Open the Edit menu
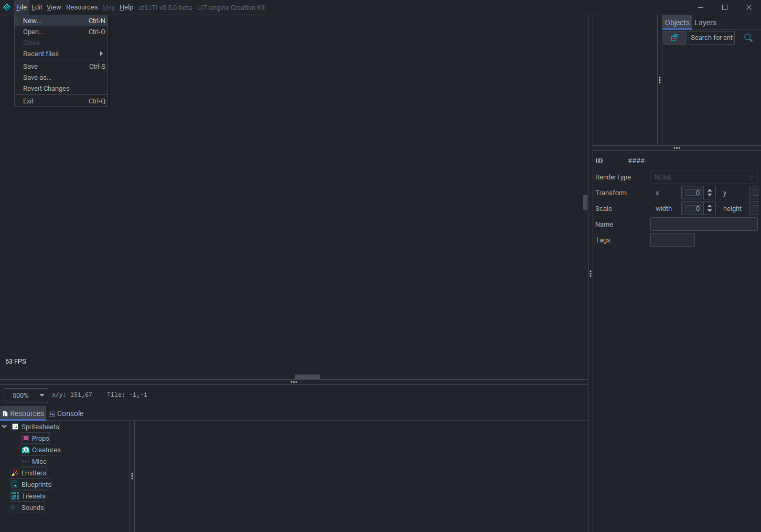 coord(37,7)
